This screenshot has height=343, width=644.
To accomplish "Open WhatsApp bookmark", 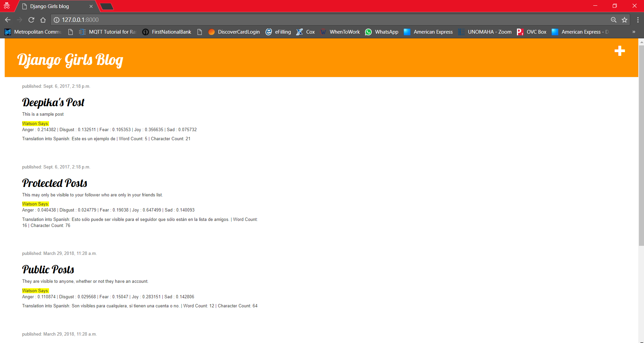I will pyautogui.click(x=382, y=32).
